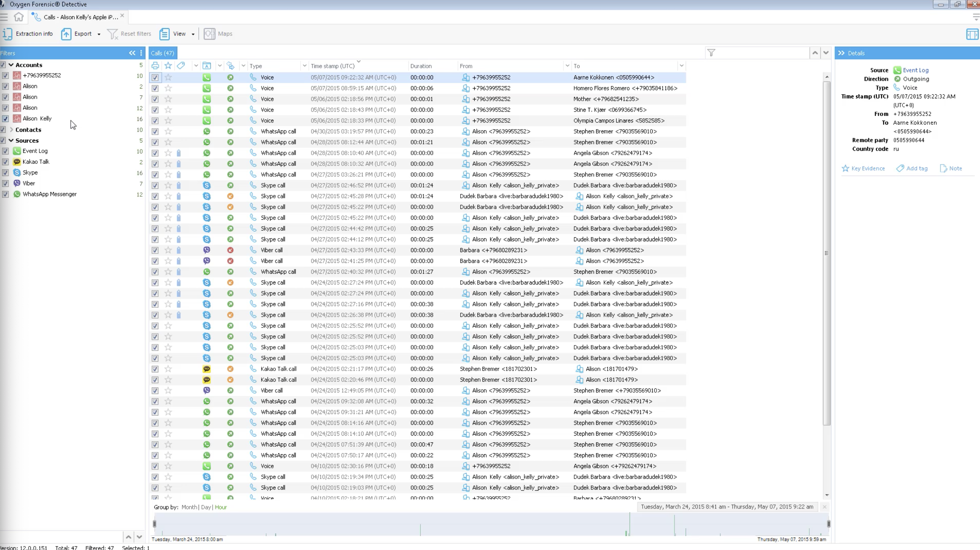Click the search filter input field
Viewport: 980px width, 550px height.
tap(763, 53)
